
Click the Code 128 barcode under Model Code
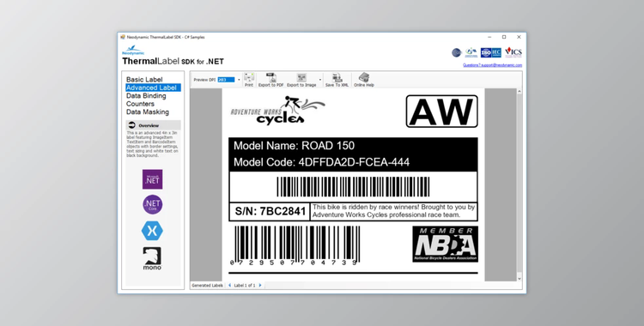point(353,187)
